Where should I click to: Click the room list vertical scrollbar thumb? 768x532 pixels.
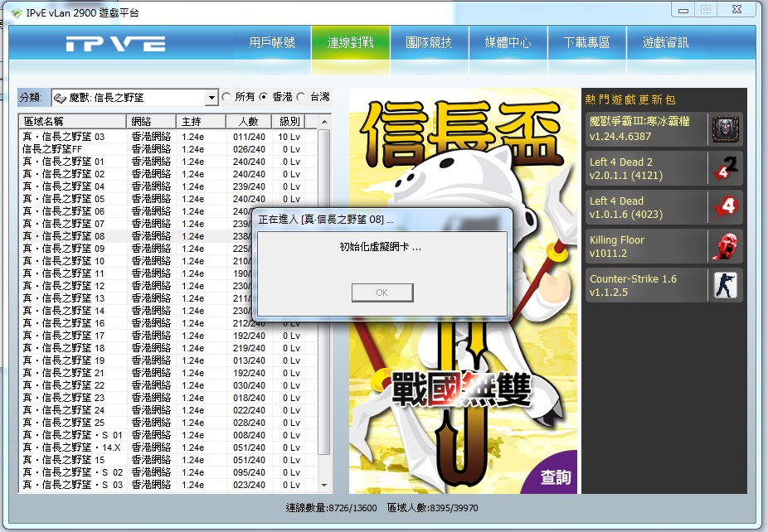tap(323, 293)
